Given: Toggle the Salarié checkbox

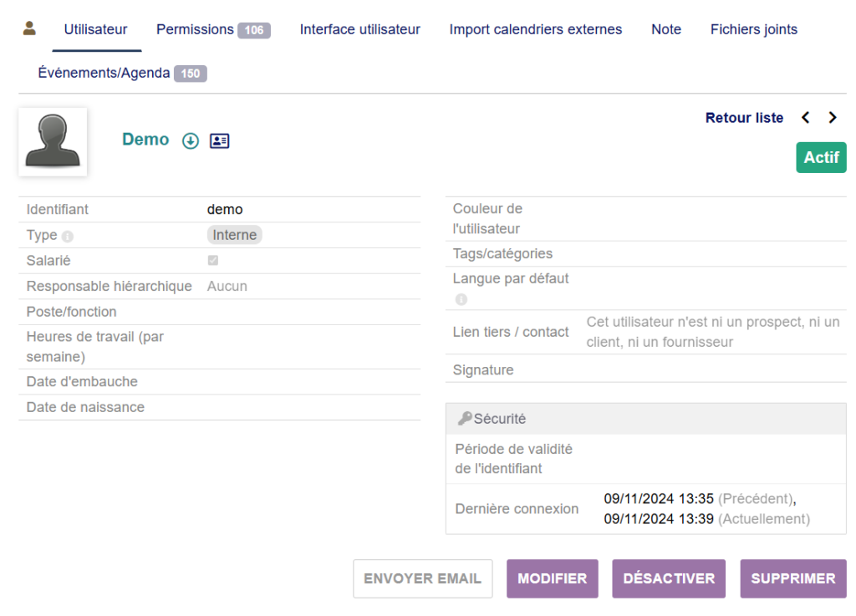Looking at the screenshot, I should tap(213, 261).
